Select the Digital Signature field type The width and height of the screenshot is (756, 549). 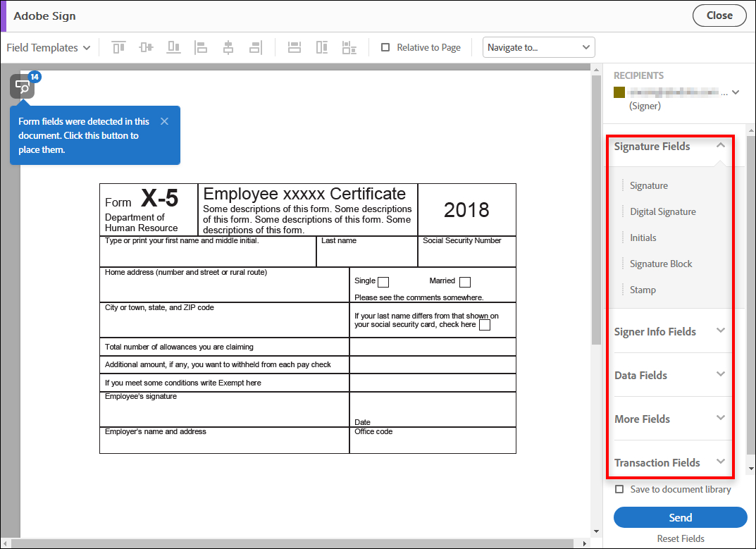662,211
